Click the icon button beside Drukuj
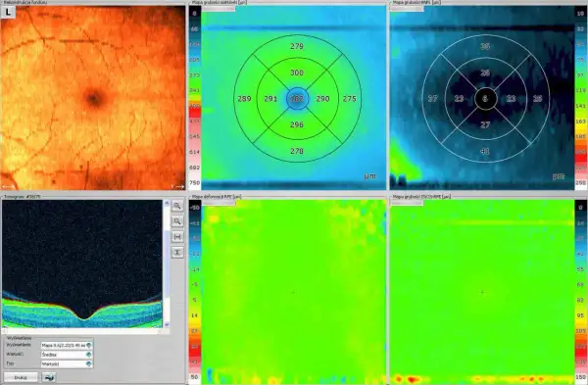Image resolution: width=588 pixels, height=385 pixels. [x=49, y=377]
